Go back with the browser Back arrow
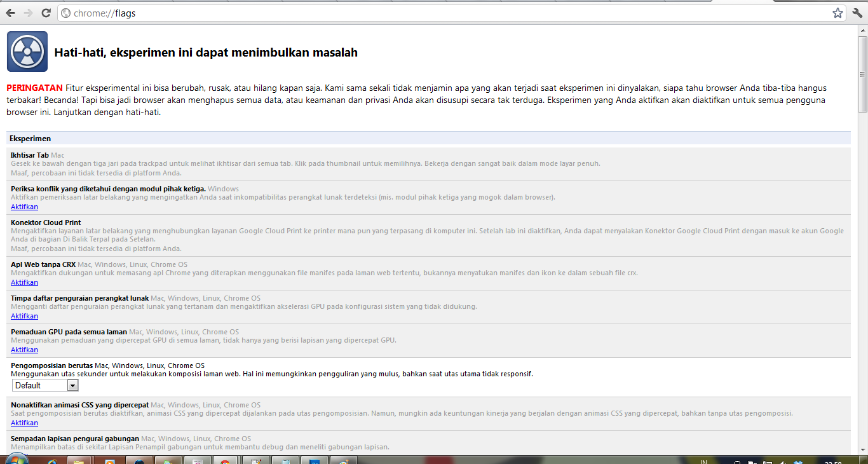868x464 pixels. click(11, 13)
